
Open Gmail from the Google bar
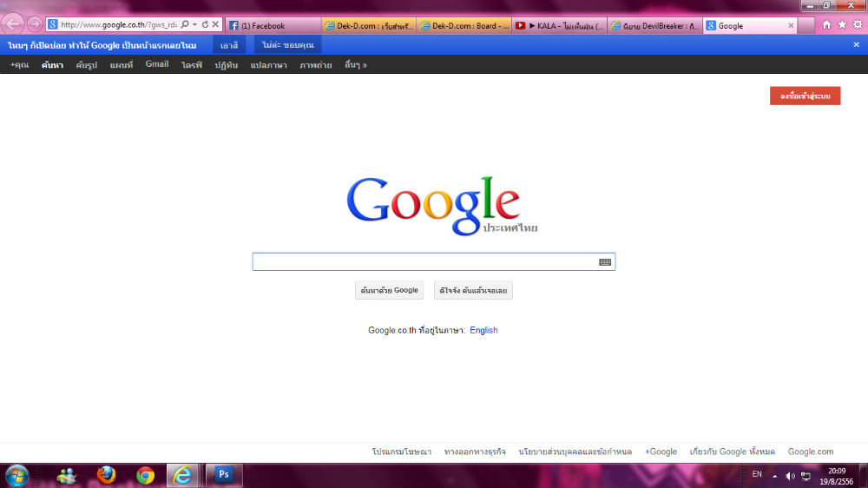pos(156,64)
